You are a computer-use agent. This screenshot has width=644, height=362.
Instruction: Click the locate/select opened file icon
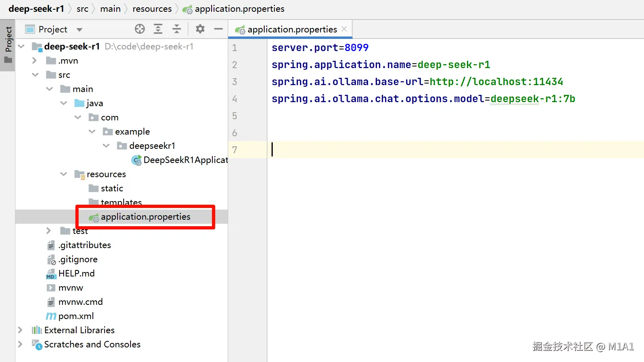pyautogui.click(x=140, y=29)
